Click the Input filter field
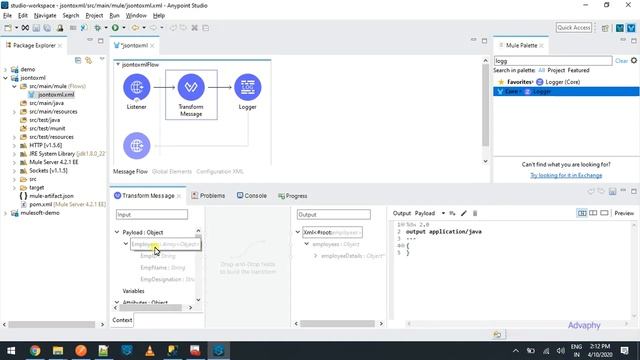This screenshot has height=360, width=640. 152,214
